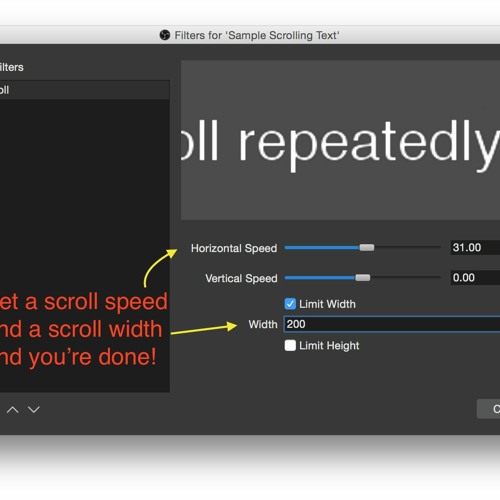500x500 pixels.
Task: Click the partially visible Close button
Action: coord(488,409)
